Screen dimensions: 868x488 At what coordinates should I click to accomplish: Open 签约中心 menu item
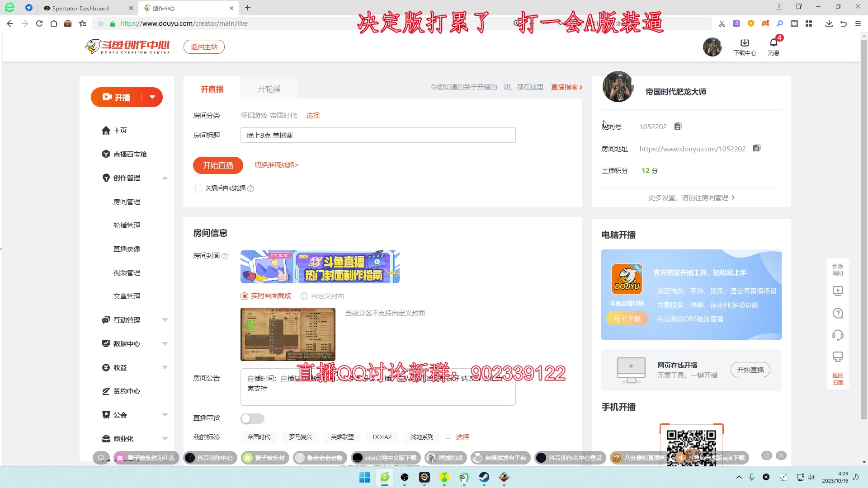click(121, 391)
